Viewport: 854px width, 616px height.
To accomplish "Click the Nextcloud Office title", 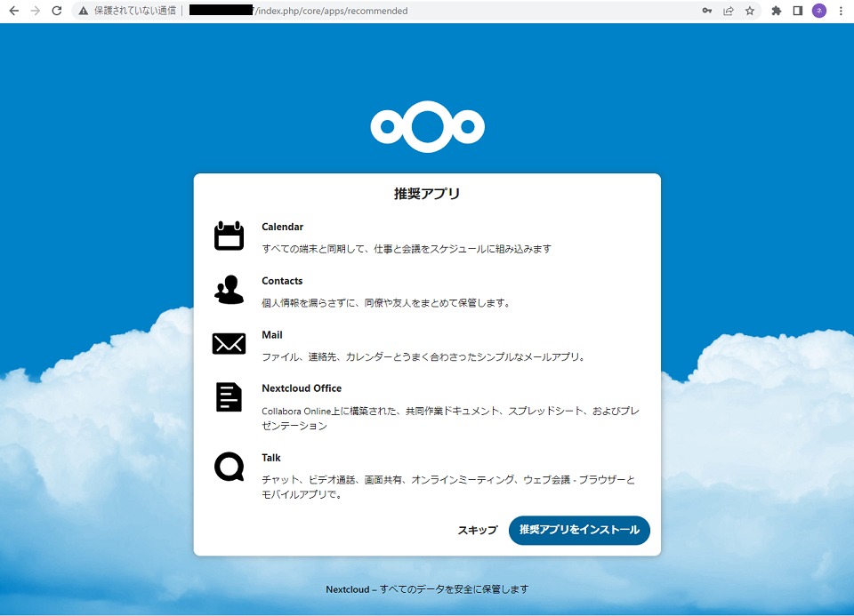I will click(302, 388).
